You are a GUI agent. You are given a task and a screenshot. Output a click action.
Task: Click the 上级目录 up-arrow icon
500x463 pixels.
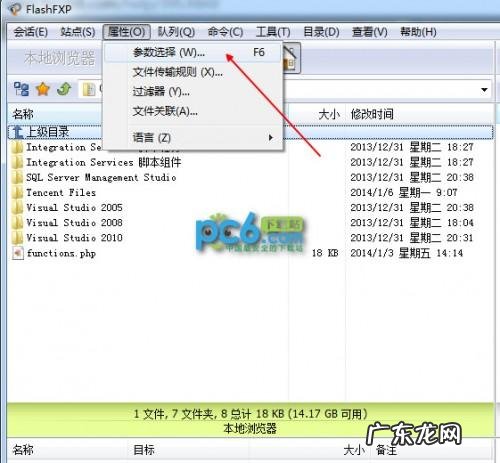(18, 132)
